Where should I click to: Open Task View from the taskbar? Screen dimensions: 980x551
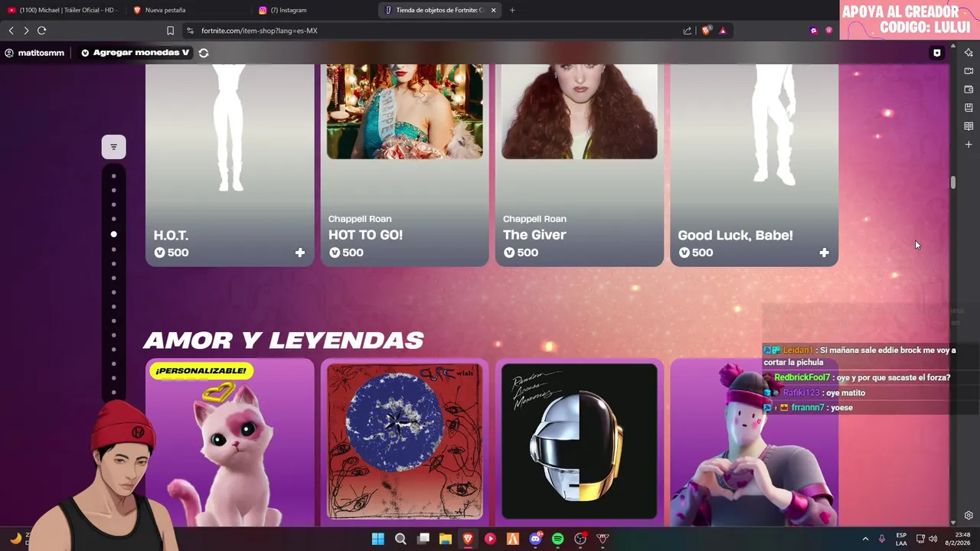(423, 539)
